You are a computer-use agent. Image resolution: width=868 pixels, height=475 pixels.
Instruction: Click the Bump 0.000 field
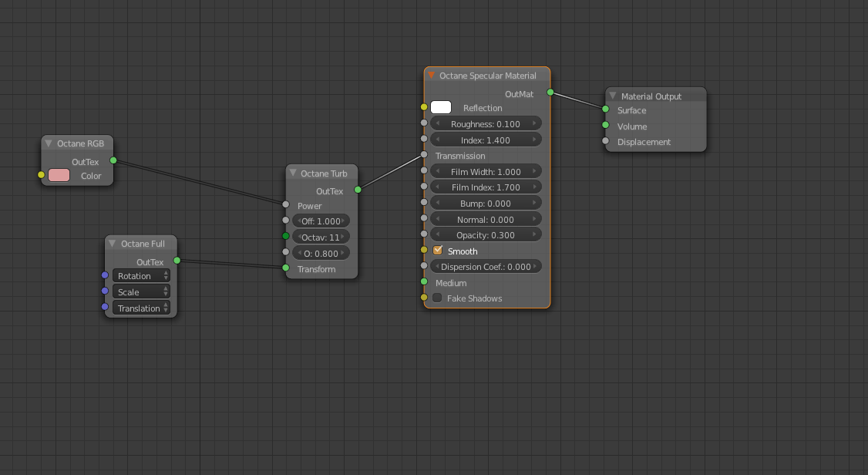[486, 203]
